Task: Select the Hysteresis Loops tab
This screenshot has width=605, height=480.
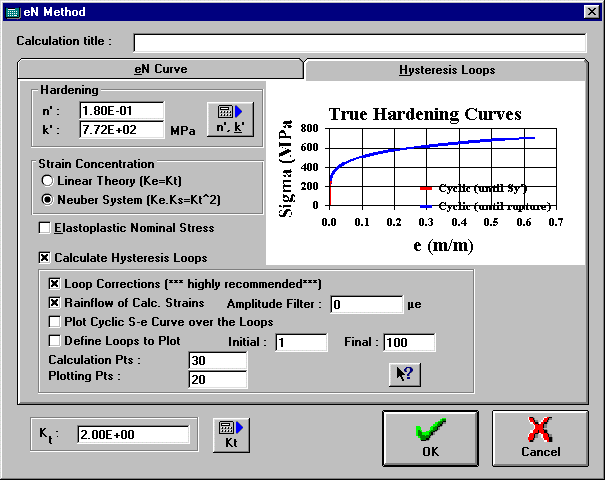Action: pos(447,70)
